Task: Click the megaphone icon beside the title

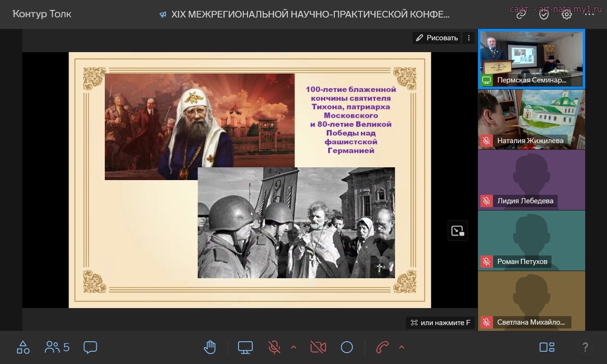Action: (163, 15)
